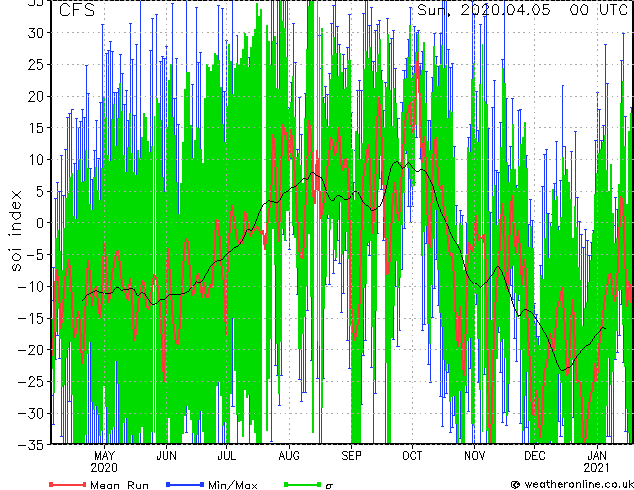
Task: Click the -25 value on y-axis
Action: [32, 381]
